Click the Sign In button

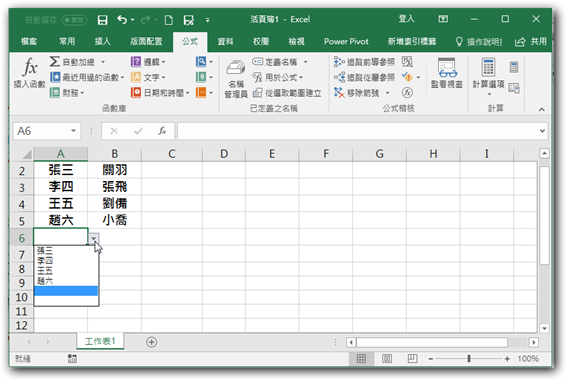pos(406,19)
